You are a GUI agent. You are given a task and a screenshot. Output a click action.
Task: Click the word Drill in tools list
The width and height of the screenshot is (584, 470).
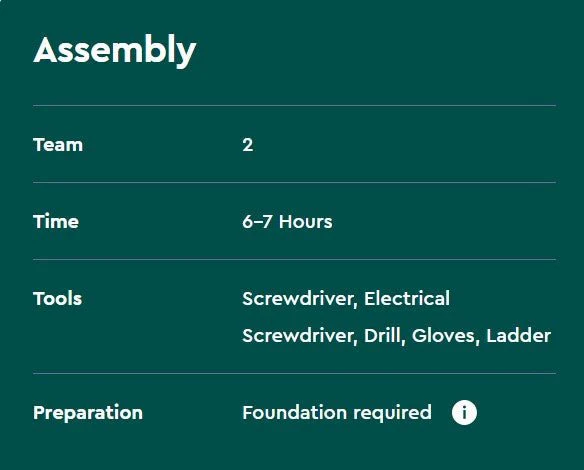(x=384, y=336)
